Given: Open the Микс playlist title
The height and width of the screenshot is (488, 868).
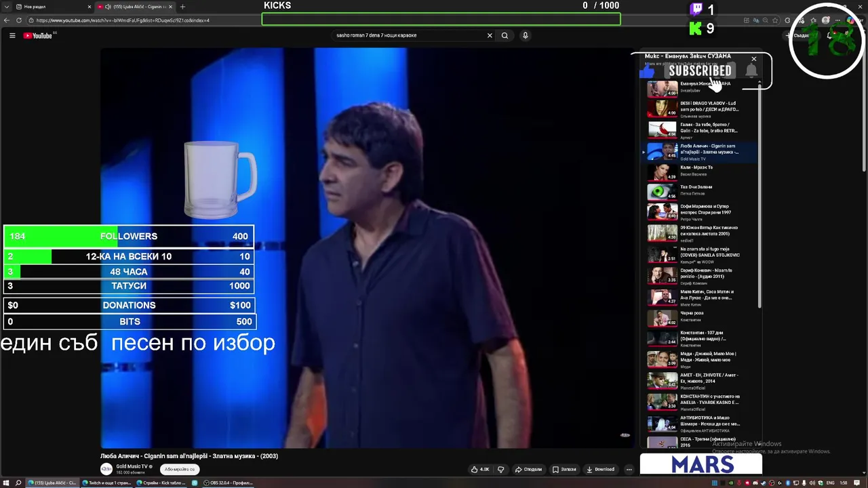Looking at the screenshot, I should tap(687, 56).
